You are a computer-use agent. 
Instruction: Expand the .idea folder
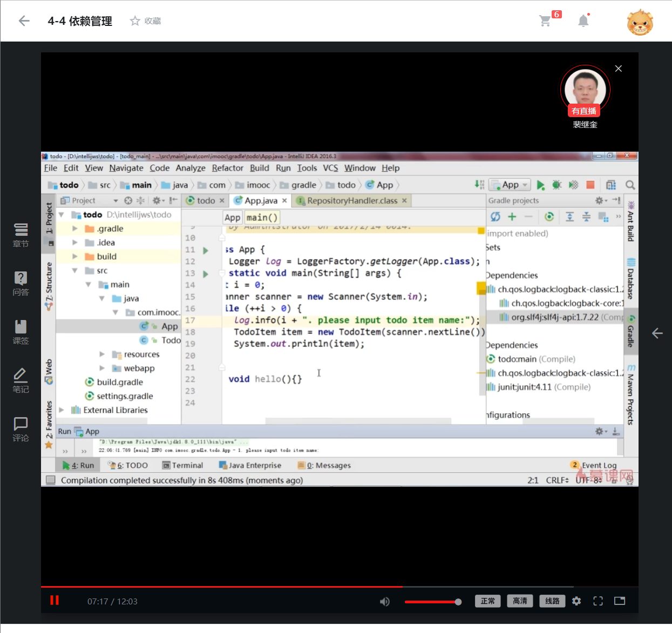click(x=75, y=243)
